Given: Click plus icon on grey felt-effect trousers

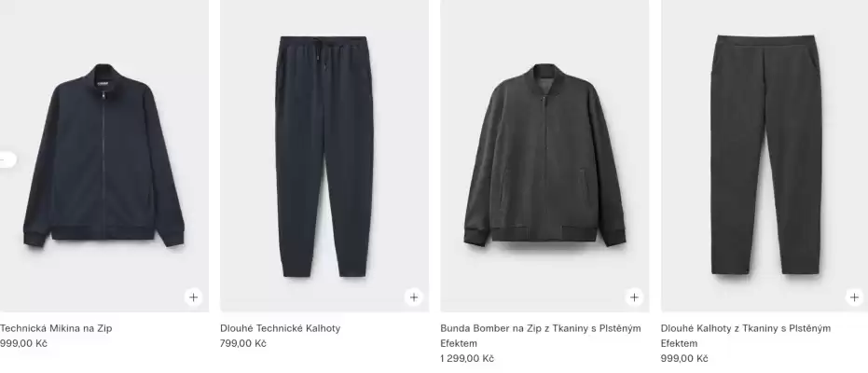Looking at the screenshot, I should point(854,297).
